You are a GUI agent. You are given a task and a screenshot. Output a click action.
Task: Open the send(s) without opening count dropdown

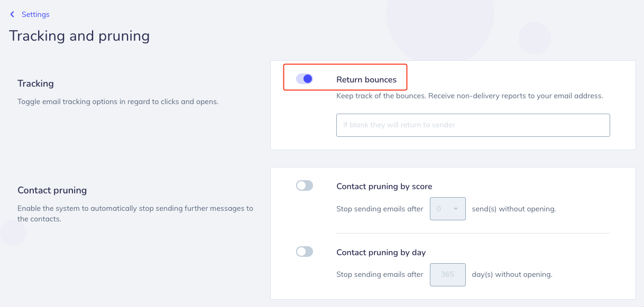(x=448, y=209)
